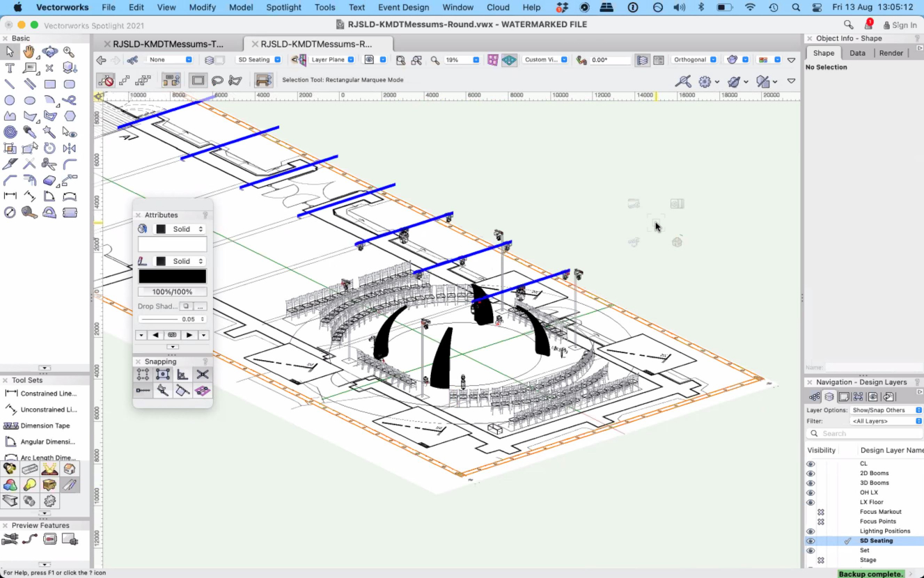Pick the Rectangle tool
Screen dimensions: 924x578
coord(49,84)
